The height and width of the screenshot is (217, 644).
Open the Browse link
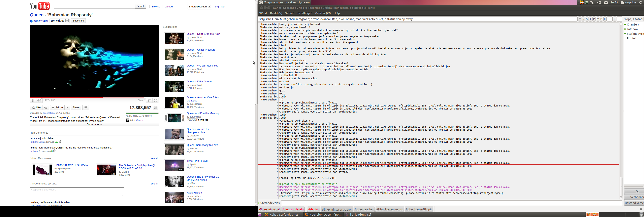156,7
